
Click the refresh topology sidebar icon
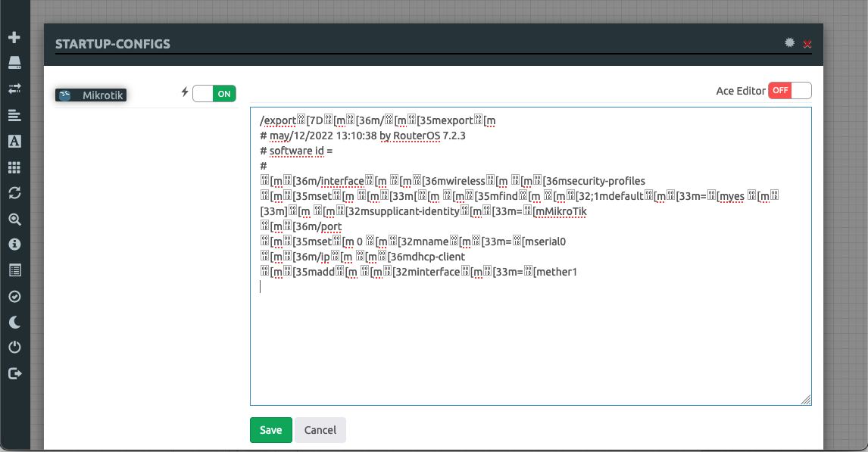point(14,192)
